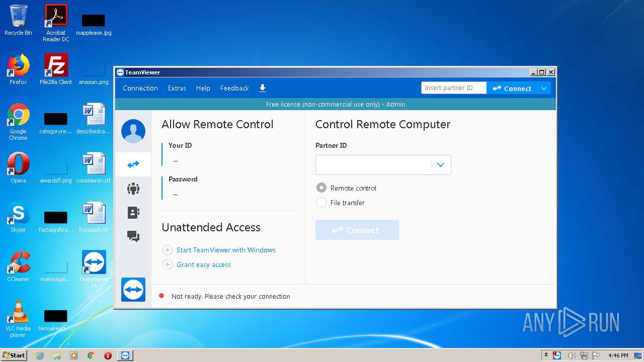Select mapplease.jpg file on desktop
The image size is (644, 362).
click(x=94, y=24)
